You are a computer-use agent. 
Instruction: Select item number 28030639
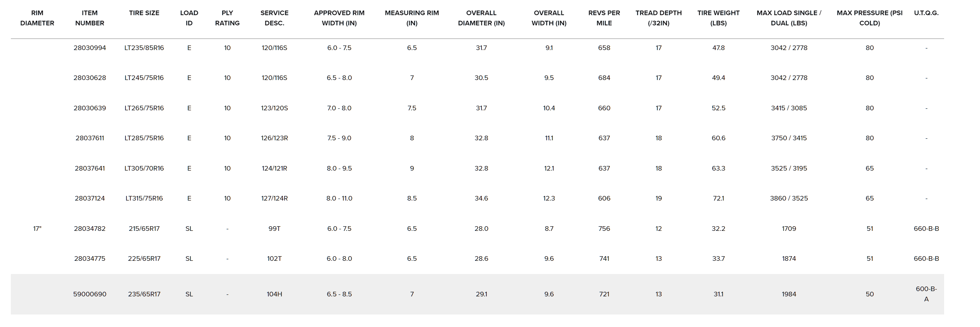click(89, 108)
